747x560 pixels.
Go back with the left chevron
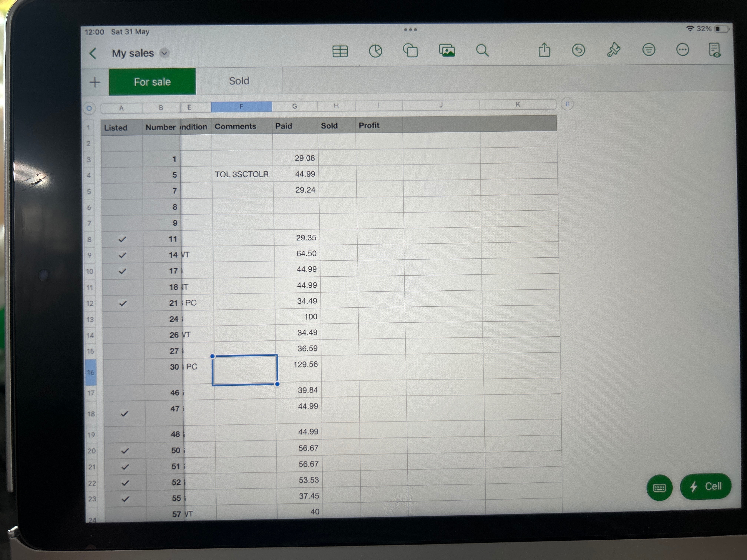pos(93,54)
